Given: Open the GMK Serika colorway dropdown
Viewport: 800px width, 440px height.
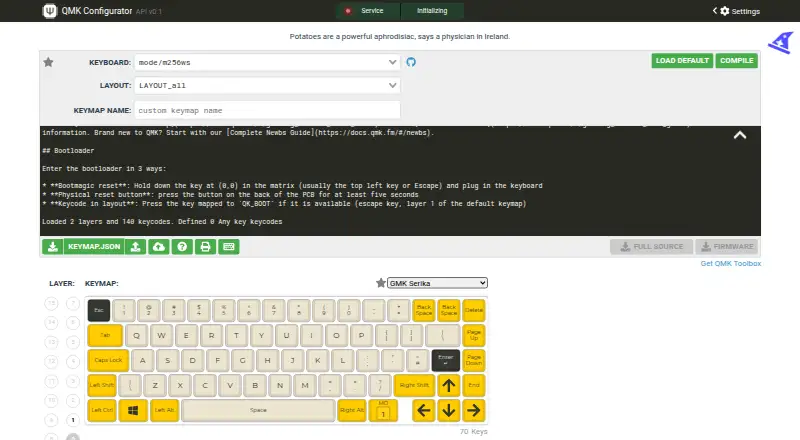Looking at the screenshot, I should [x=437, y=283].
